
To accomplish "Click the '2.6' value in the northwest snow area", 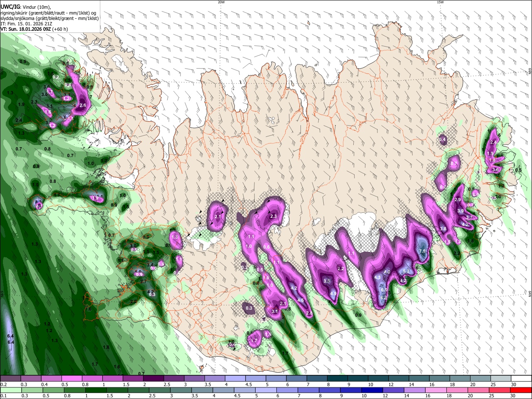I will click(82, 105).
